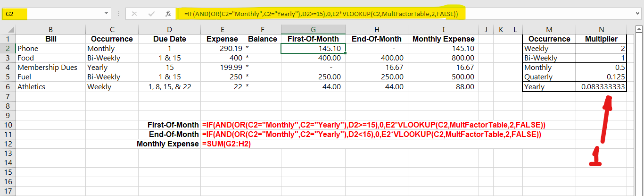Select the 800.00 Monthly Expense cell

click(443, 58)
